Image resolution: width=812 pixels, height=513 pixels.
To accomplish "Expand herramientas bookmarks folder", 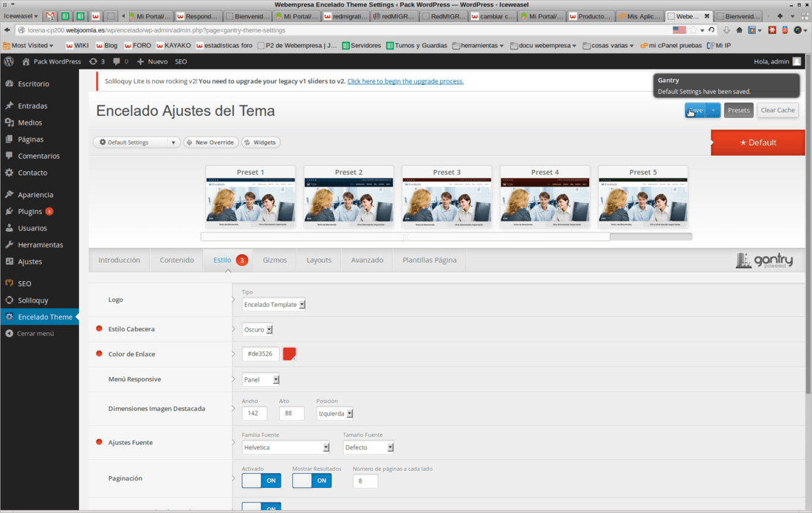I will [478, 46].
